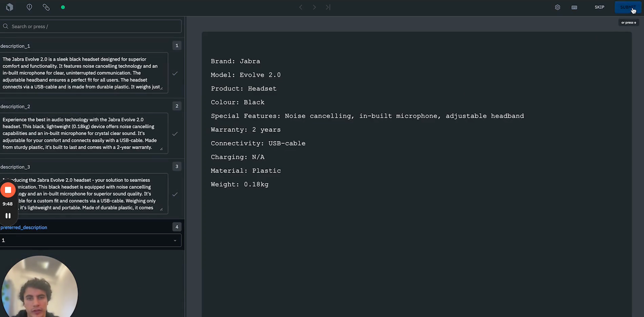Go to next item with right arrow
The width and height of the screenshot is (644, 317).
click(314, 7)
